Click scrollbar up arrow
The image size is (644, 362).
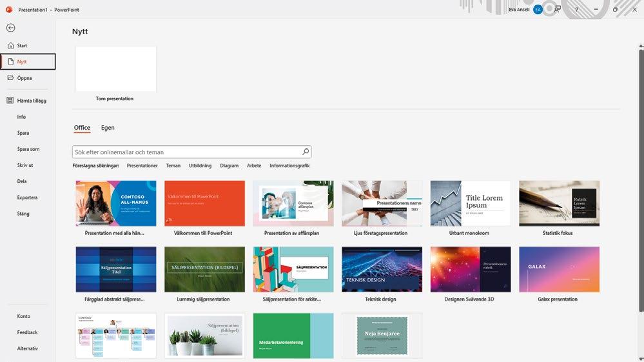[x=641, y=45]
